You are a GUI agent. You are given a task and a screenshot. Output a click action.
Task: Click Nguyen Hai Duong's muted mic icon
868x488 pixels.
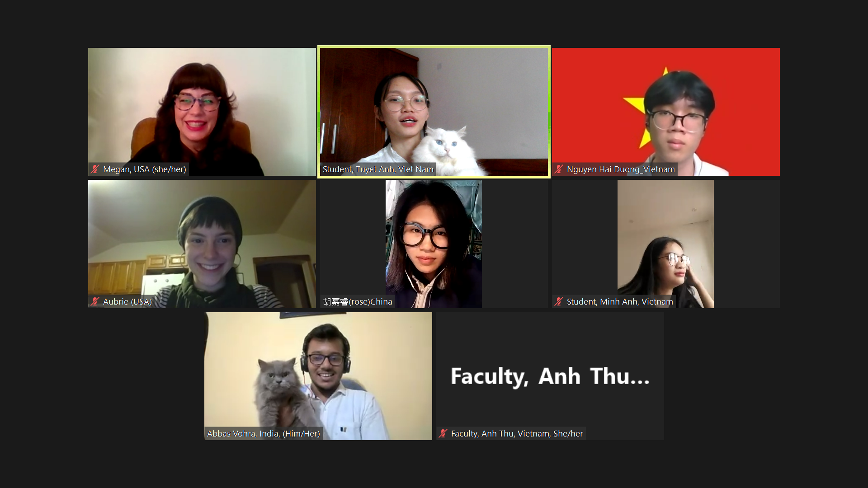(559, 169)
